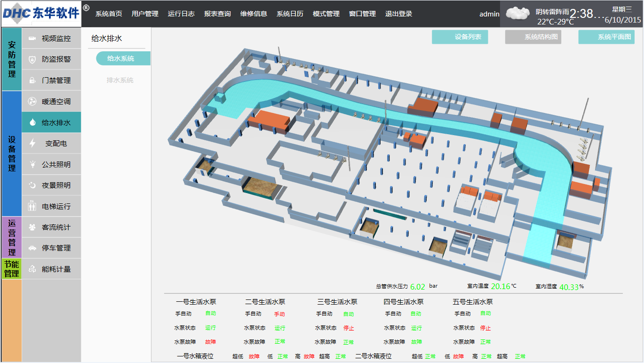644x363 pixels.
Task: Click the video surveillance camera icon (视频监控)
Action: click(32, 39)
